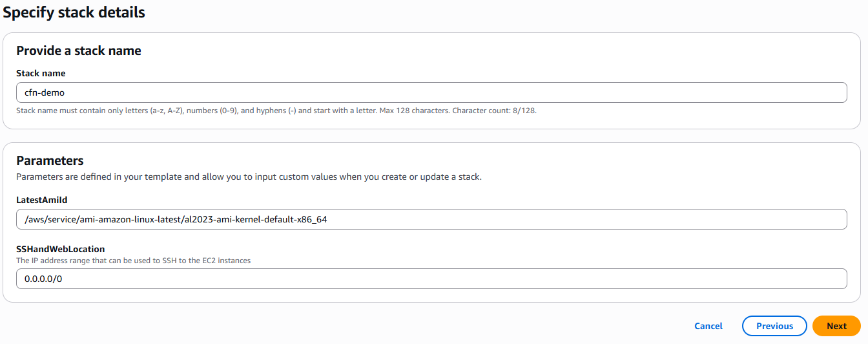868x344 pixels.
Task: Click empty space right of Parameters heading
Action: click(x=452, y=160)
